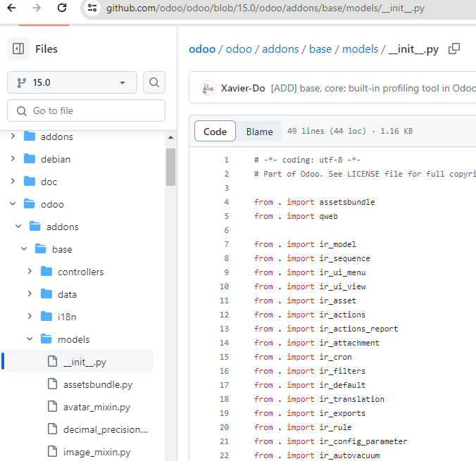Click the '49 lines (44 loc)' file info text

[x=327, y=131]
